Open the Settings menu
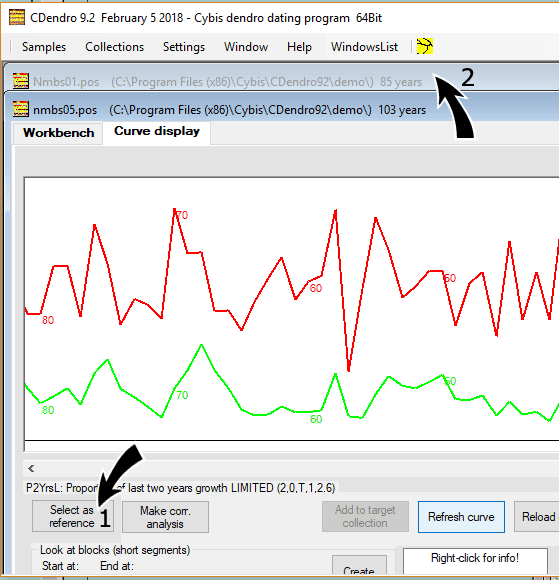The width and height of the screenshot is (559, 580). pos(184,47)
